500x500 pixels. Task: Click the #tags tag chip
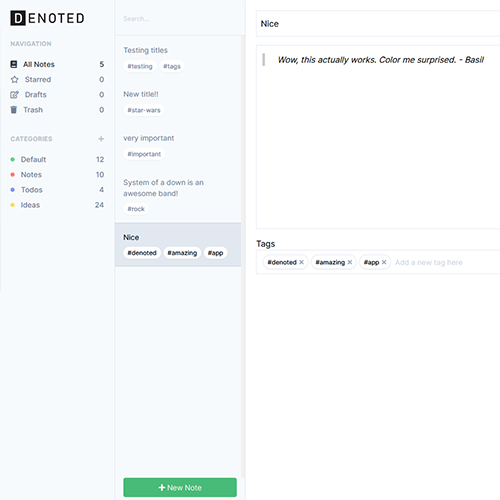tap(172, 66)
